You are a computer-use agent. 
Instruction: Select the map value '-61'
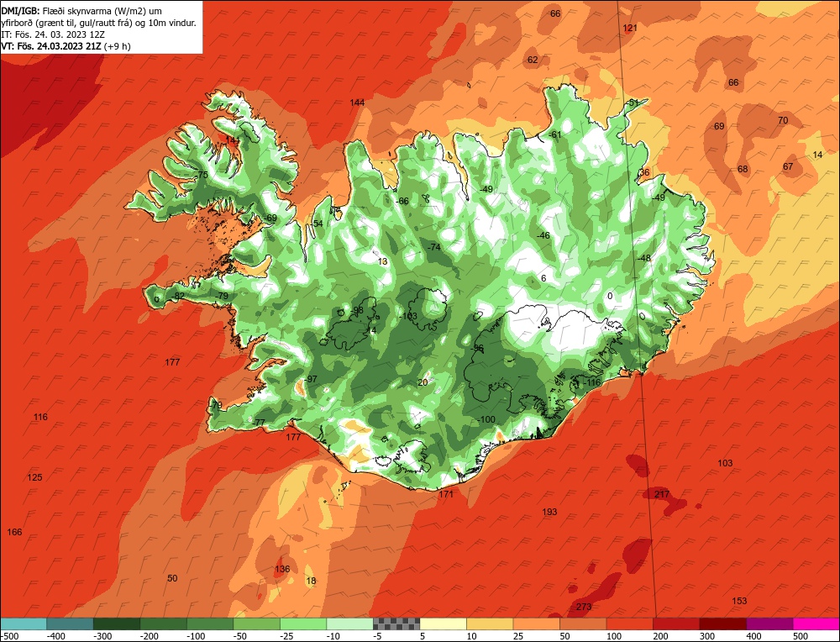555,135
